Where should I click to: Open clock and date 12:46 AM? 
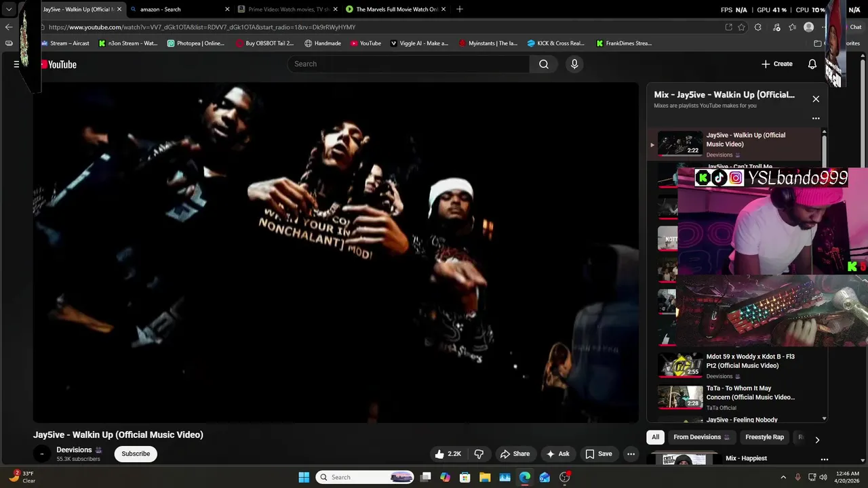pos(848,477)
